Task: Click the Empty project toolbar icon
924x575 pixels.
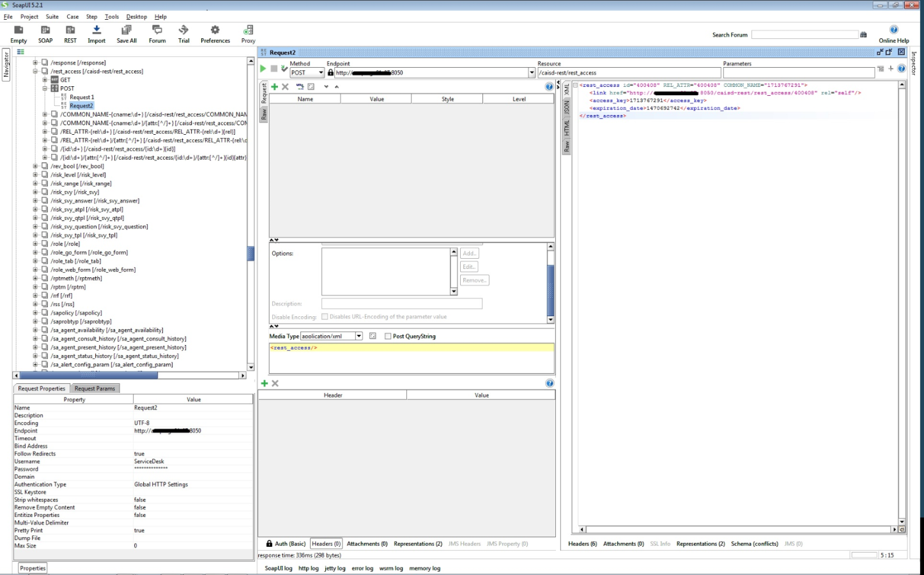Action: pos(19,30)
